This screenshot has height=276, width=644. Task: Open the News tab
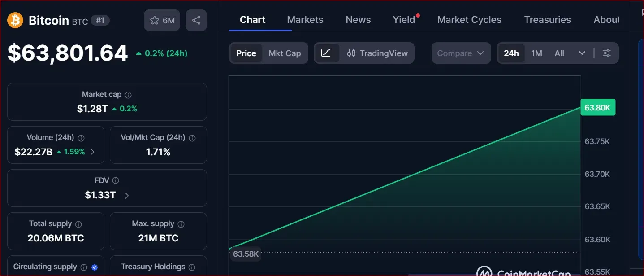pyautogui.click(x=358, y=20)
